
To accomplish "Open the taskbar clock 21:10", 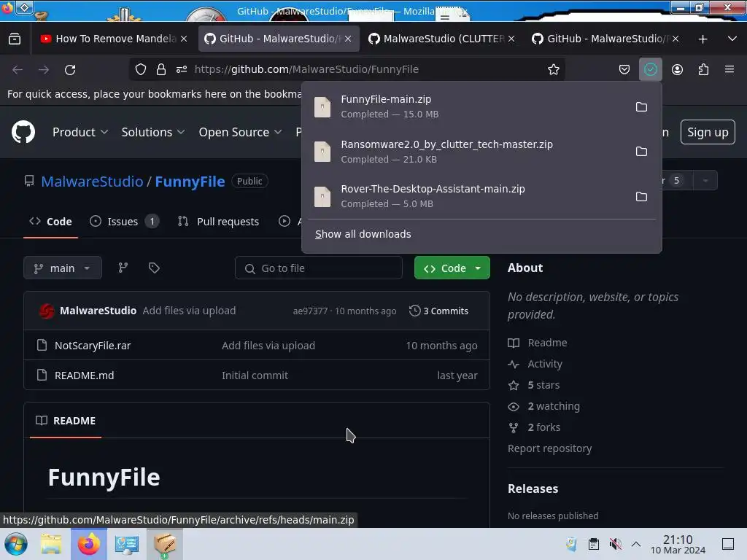I will coord(678,544).
